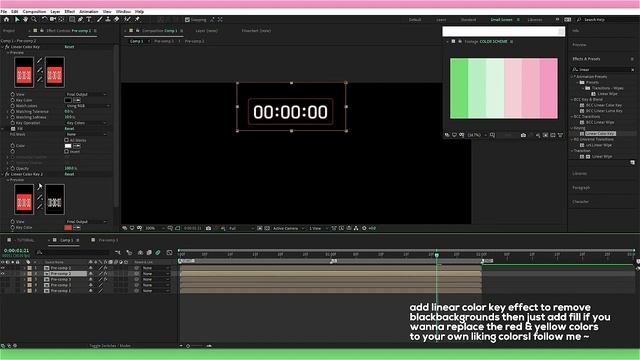Toggle fx switch of Linear Color Key 2 effect

point(7,174)
